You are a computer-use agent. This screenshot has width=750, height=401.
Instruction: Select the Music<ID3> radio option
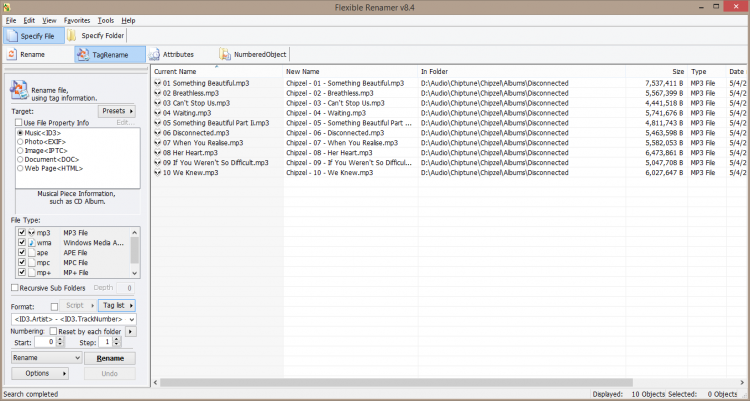click(20, 133)
